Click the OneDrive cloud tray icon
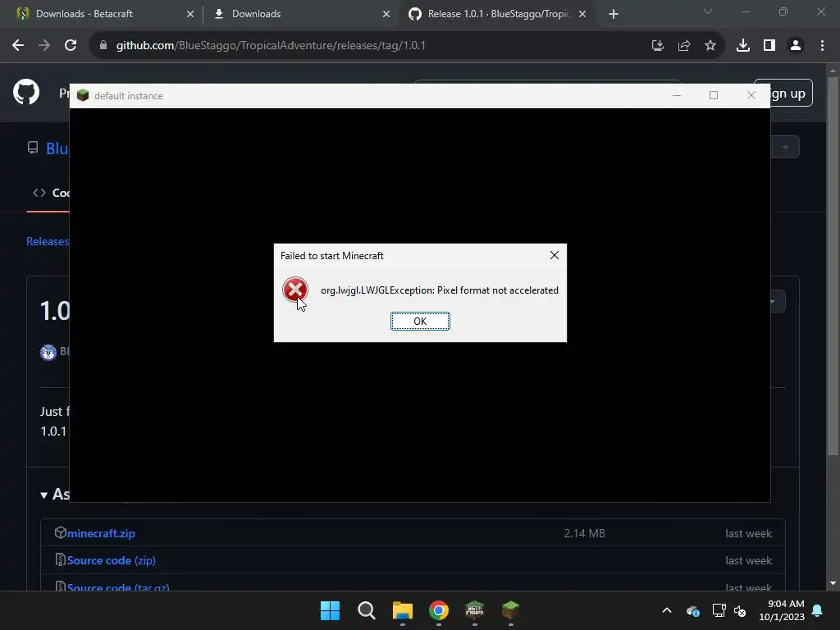Screen dimensions: 840x630 tap(692, 610)
